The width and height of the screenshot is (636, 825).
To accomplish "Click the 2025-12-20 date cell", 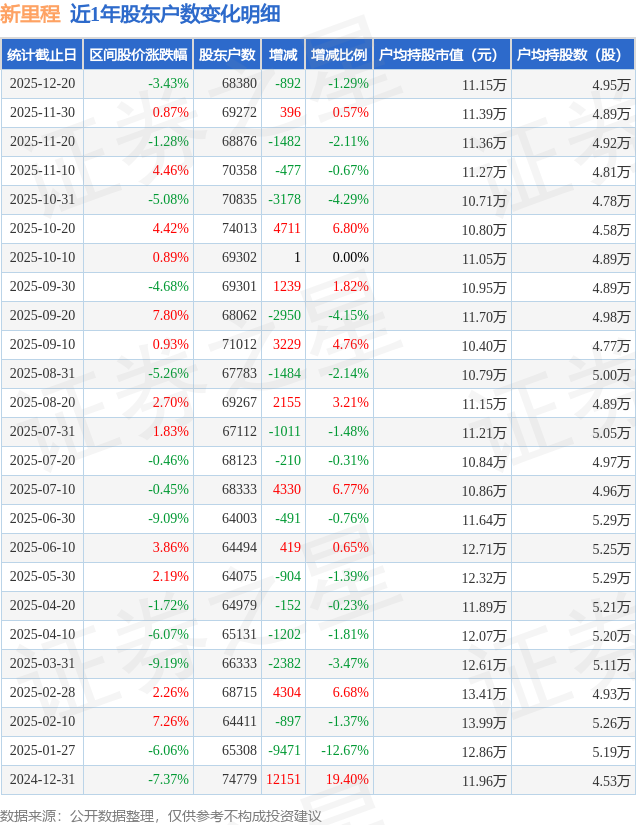I will (x=42, y=84).
